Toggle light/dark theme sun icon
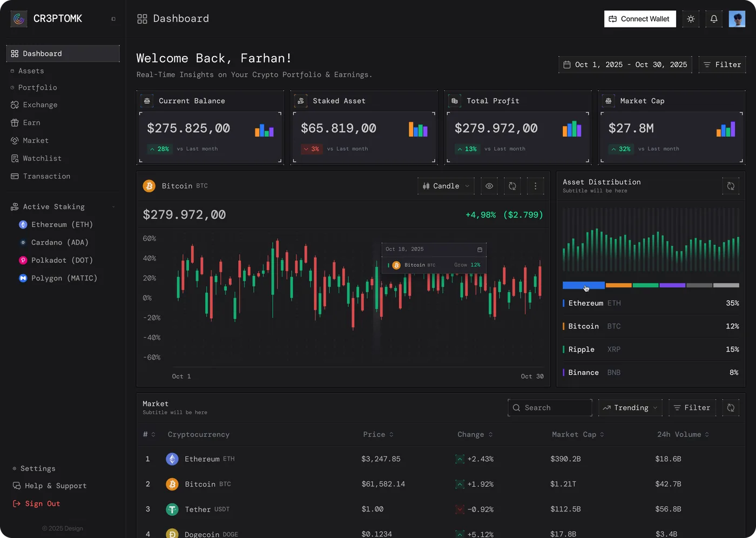The image size is (756, 538). pyautogui.click(x=691, y=19)
